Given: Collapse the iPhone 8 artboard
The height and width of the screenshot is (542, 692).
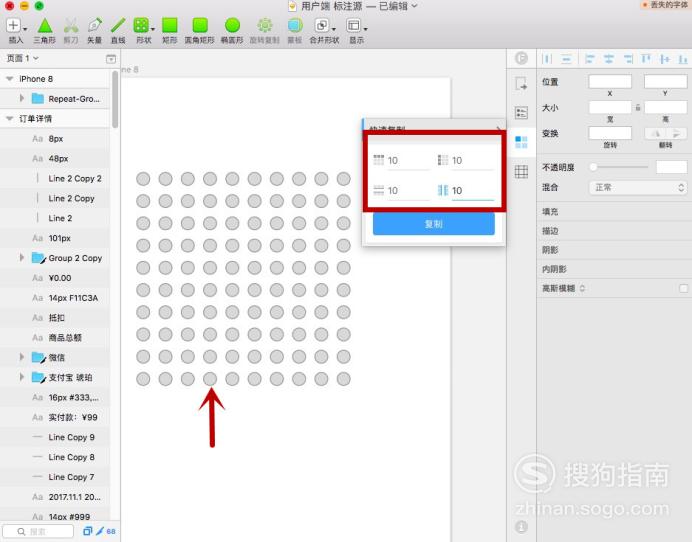Looking at the screenshot, I should tap(9, 79).
